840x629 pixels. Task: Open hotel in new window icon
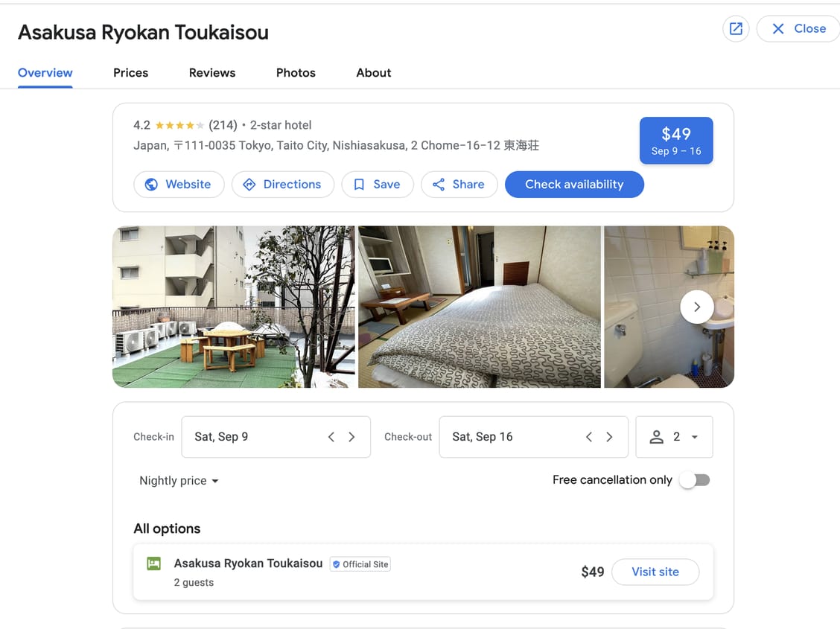735,29
